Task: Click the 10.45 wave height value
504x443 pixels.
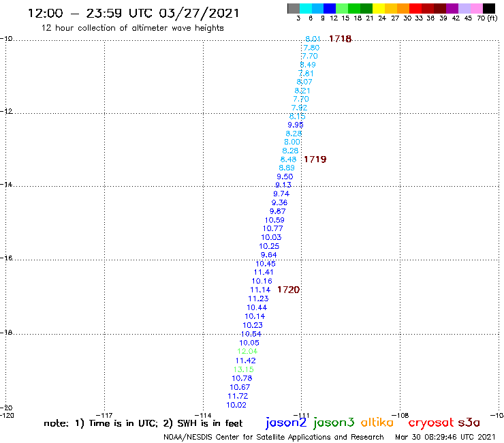Action: tap(266, 264)
